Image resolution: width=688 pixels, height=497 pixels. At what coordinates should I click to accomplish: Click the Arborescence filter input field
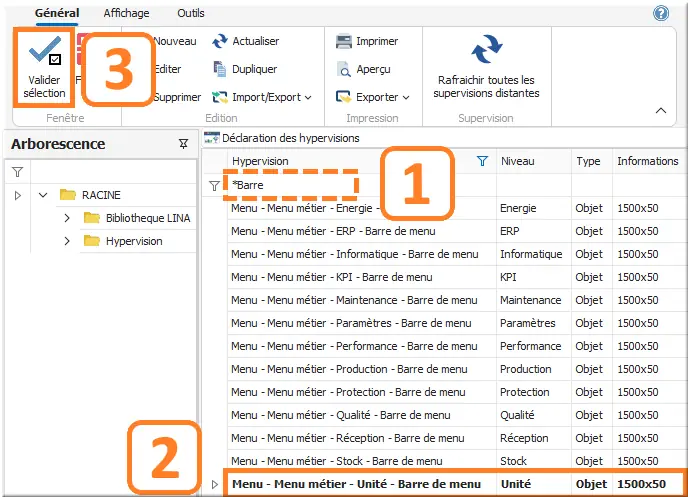[x=113, y=172]
